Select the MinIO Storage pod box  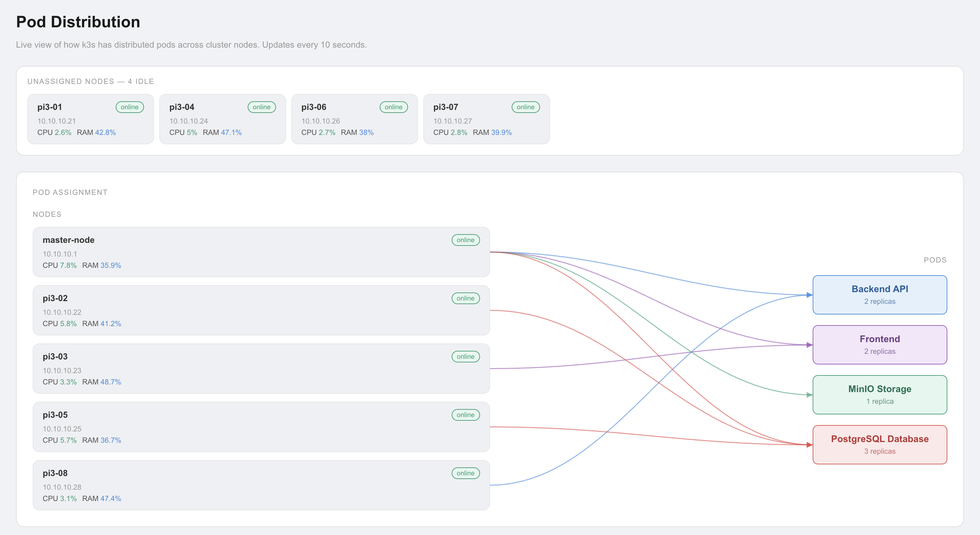click(x=880, y=395)
